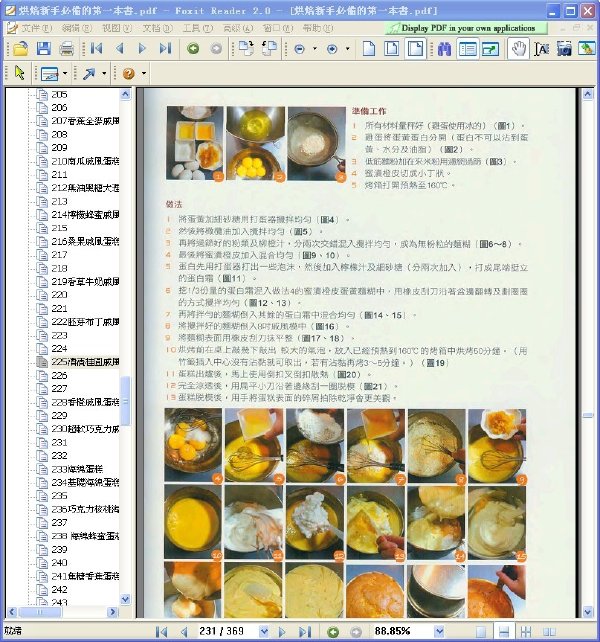Screen dimensions: 600x642
Task: Click the green previous view button in toolbar
Action: coord(193,49)
